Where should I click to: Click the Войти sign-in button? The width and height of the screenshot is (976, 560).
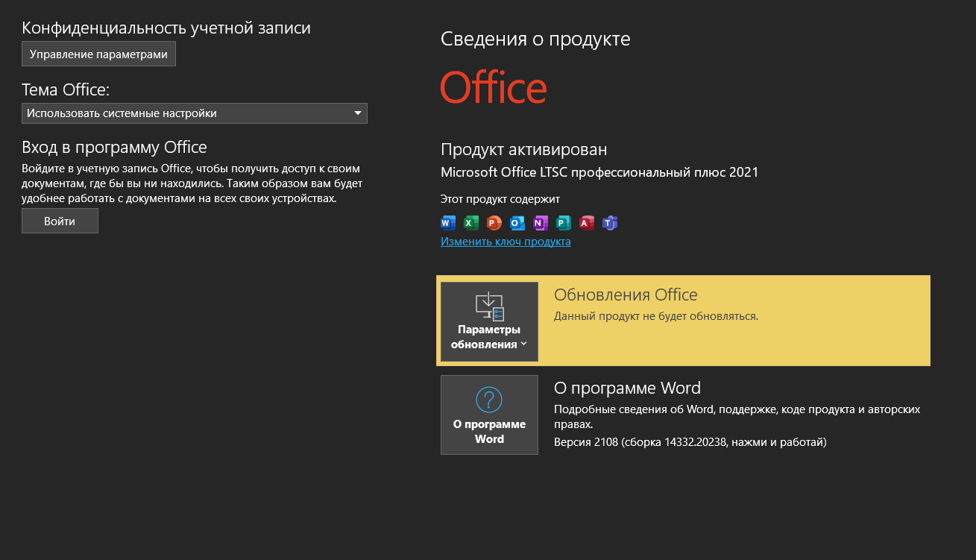(60, 221)
